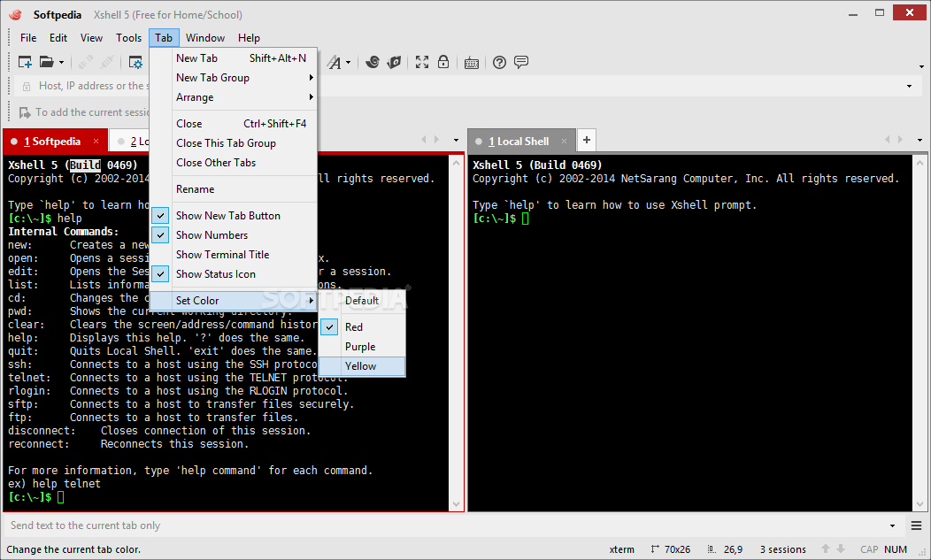Enable Show Terminal Title option
The height and width of the screenshot is (560, 931).
(234, 255)
